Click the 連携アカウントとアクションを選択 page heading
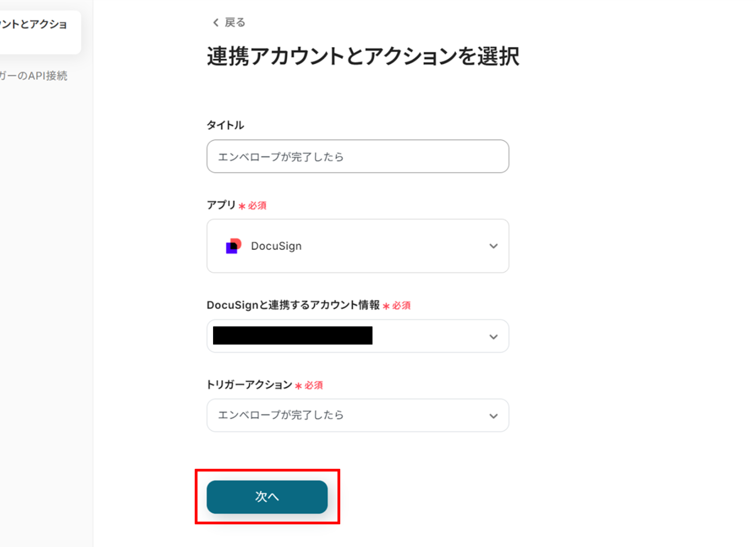This screenshot has height=547, width=756. [363, 57]
